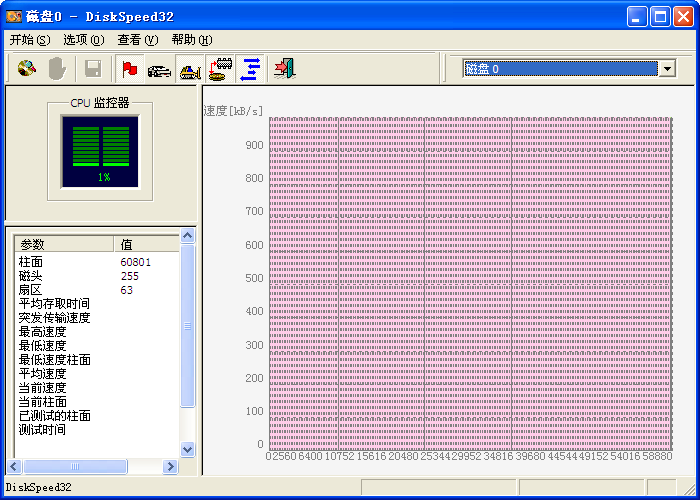This screenshot has height=500, width=700.
Task: Click the exit door icon
Action: point(285,69)
